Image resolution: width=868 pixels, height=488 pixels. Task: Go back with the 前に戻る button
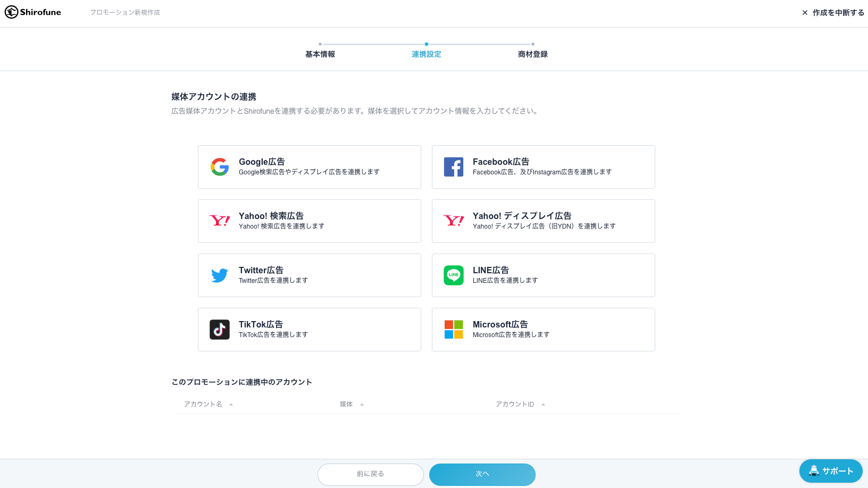click(x=371, y=474)
